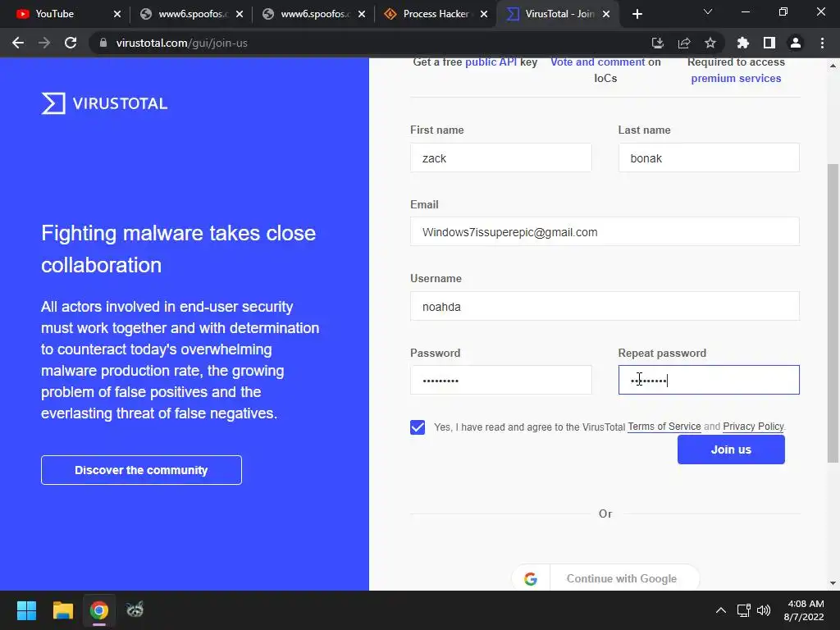Click the page vertical scrollbar thumb
840x630 pixels.
point(833,313)
